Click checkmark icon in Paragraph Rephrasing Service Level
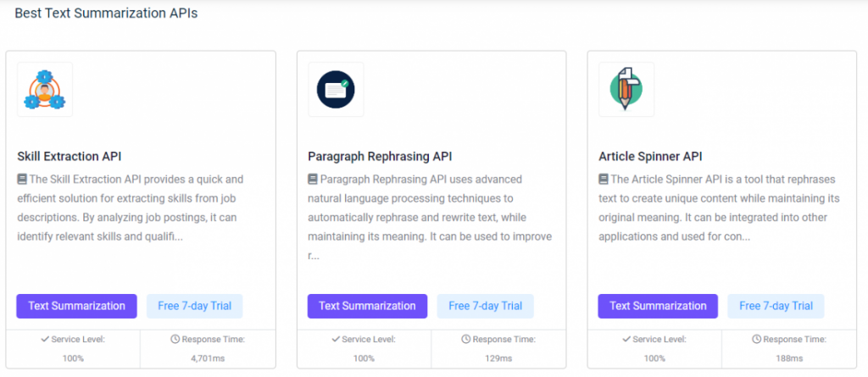The width and height of the screenshot is (868, 377). (x=336, y=340)
